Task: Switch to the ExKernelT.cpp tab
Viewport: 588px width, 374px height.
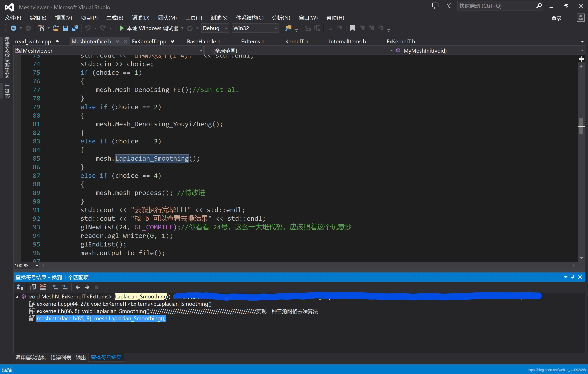Action: (149, 41)
